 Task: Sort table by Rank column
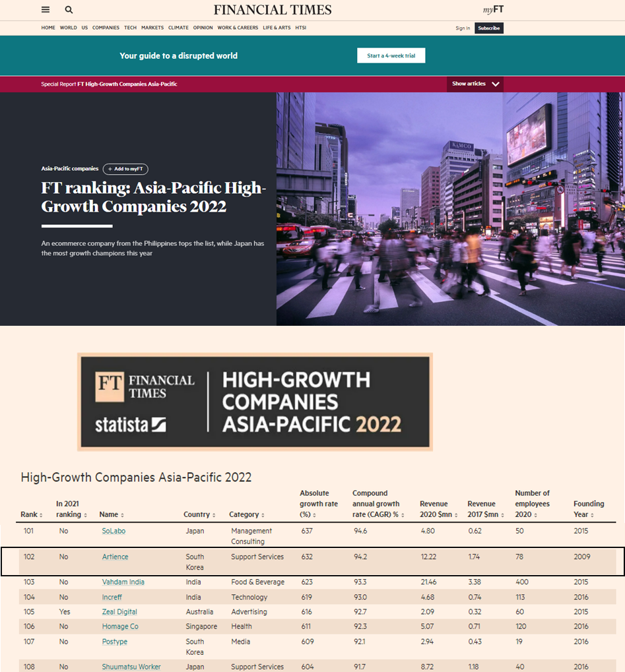31,514
